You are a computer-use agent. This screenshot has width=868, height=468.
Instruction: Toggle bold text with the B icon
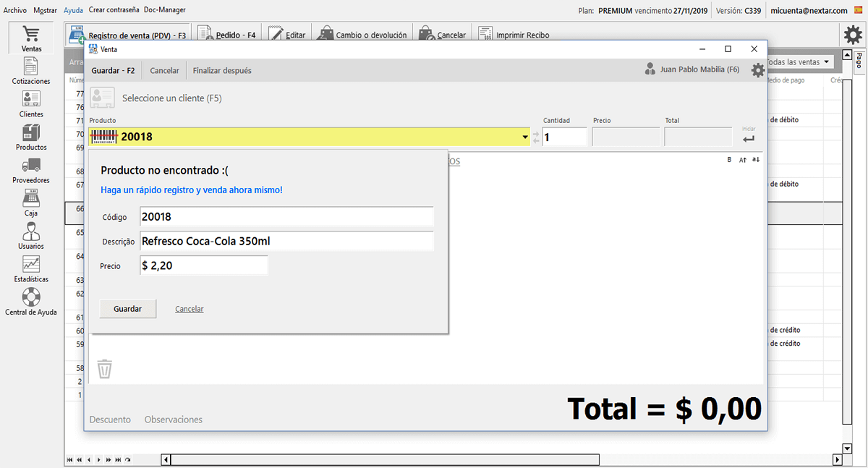[x=729, y=161]
